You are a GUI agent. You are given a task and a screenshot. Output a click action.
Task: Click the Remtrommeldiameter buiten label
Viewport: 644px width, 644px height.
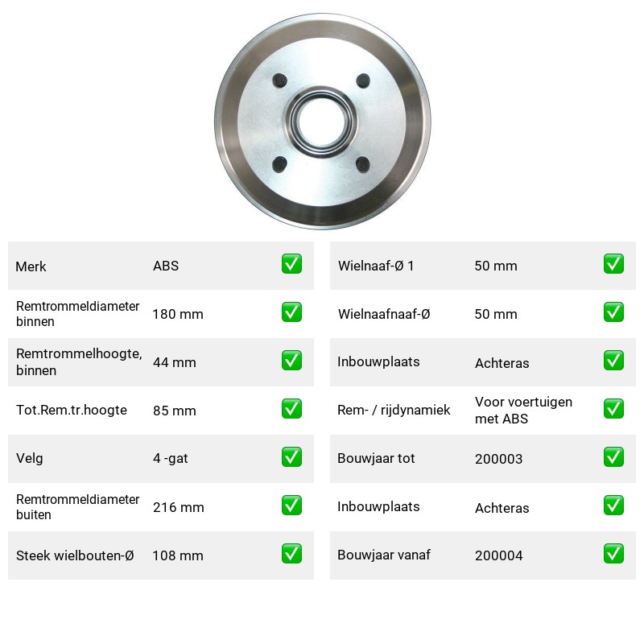coord(77,507)
